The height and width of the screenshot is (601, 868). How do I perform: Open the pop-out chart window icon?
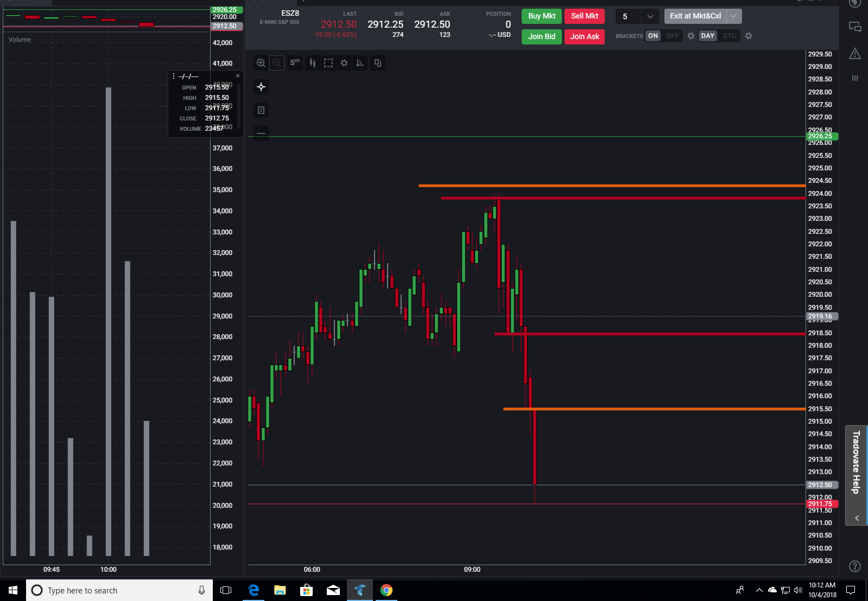pos(378,63)
